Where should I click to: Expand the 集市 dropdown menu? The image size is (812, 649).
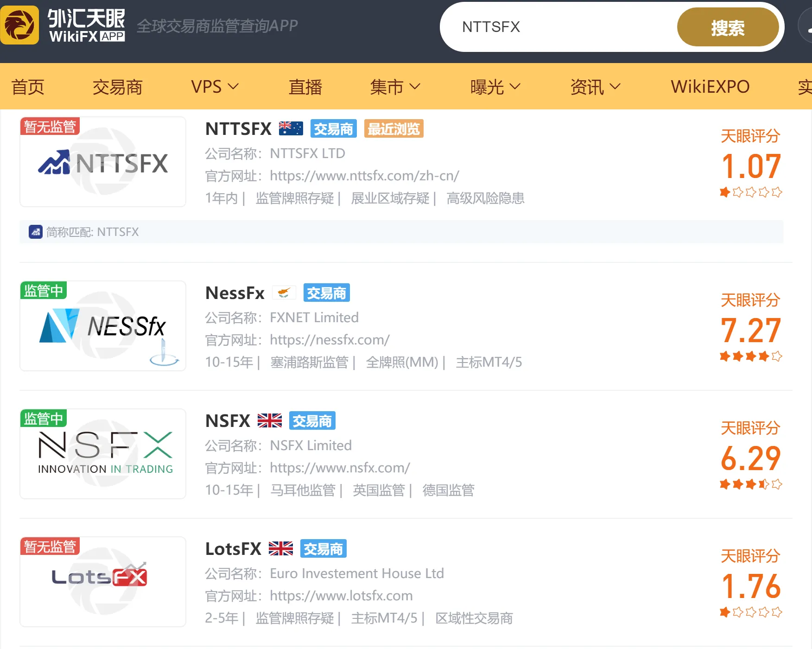pyautogui.click(x=395, y=87)
